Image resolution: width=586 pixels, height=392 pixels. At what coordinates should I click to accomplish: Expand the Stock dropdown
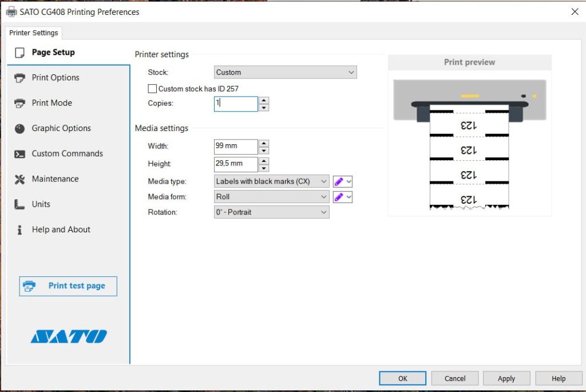pos(286,73)
